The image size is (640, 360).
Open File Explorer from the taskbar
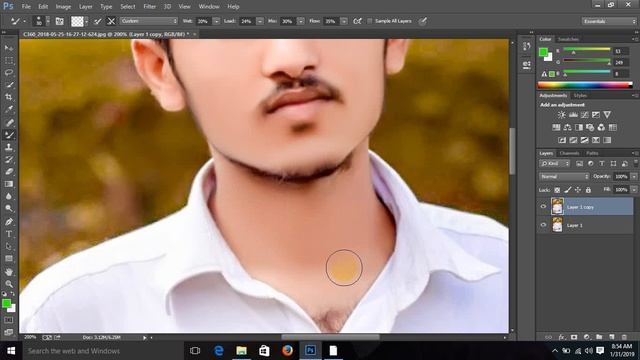point(242,351)
